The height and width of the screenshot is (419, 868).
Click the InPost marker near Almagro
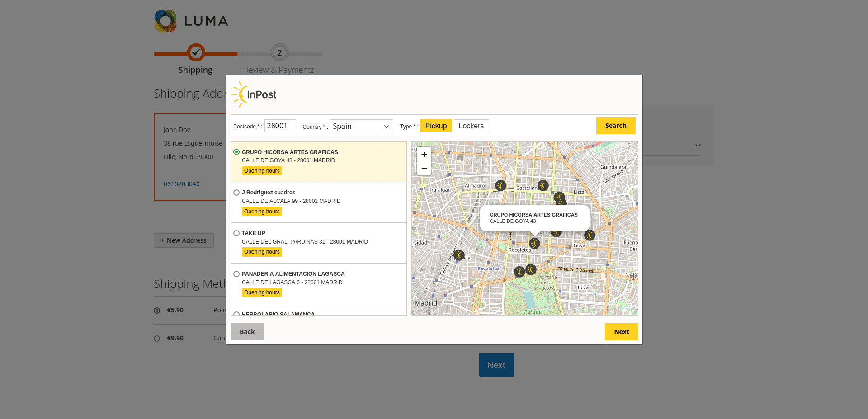coord(500,185)
